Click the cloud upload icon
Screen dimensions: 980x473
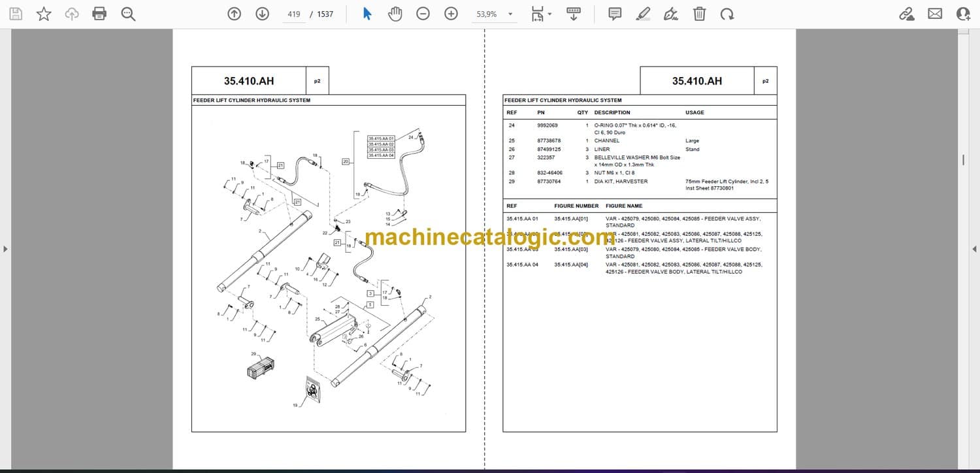click(72, 14)
